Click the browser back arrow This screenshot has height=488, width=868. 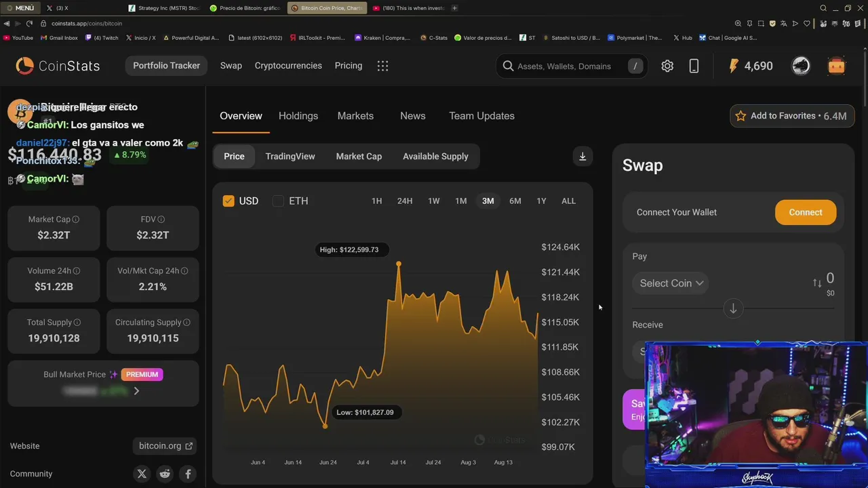(7, 23)
